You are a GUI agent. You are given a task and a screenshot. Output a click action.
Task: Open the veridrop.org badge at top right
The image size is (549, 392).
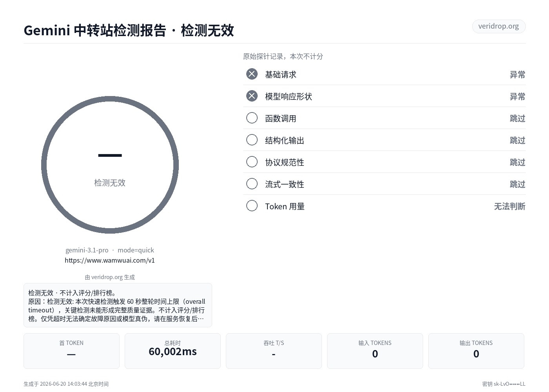pos(498,26)
